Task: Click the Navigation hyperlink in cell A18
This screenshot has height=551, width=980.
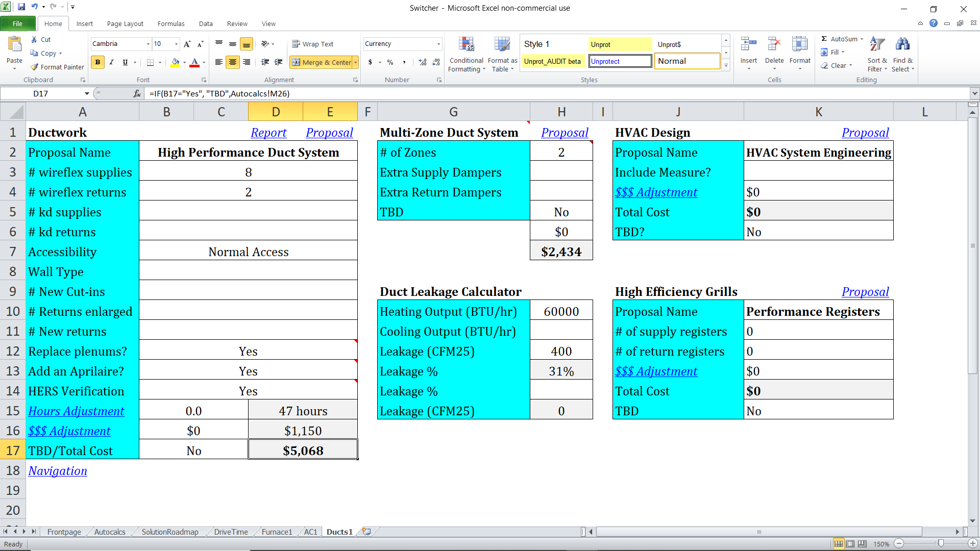Action: 58,470
